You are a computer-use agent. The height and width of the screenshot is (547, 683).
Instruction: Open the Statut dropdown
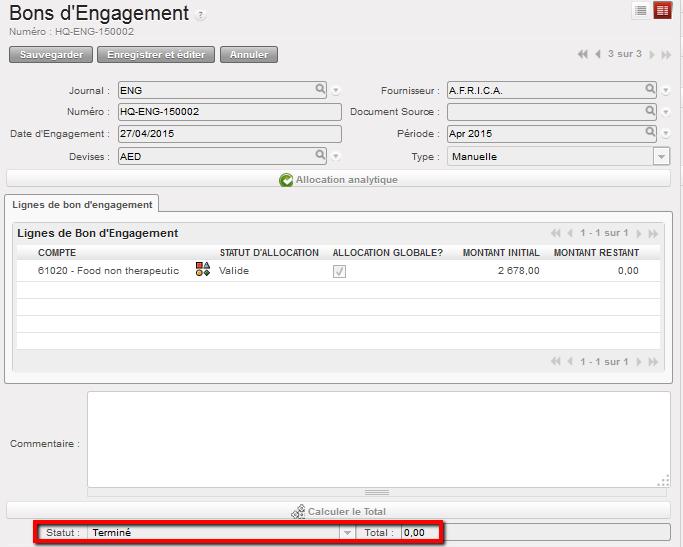point(348,533)
